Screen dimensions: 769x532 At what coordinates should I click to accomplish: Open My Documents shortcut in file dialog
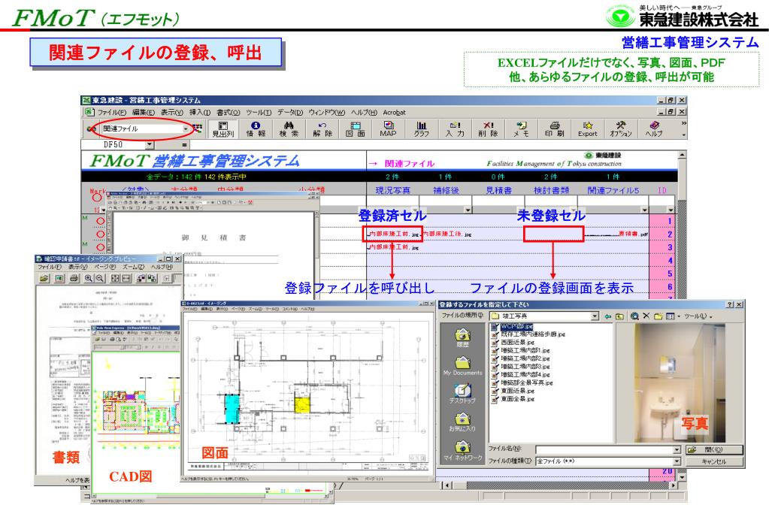click(462, 366)
